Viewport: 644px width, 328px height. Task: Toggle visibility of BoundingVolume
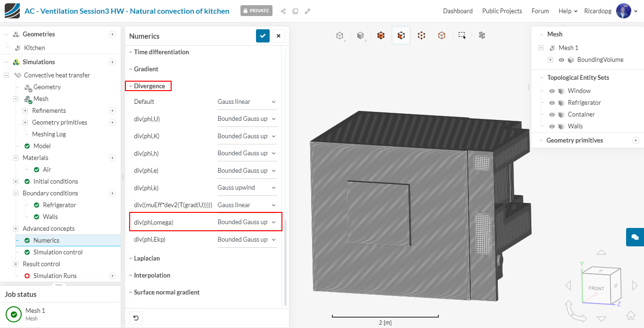(x=561, y=60)
